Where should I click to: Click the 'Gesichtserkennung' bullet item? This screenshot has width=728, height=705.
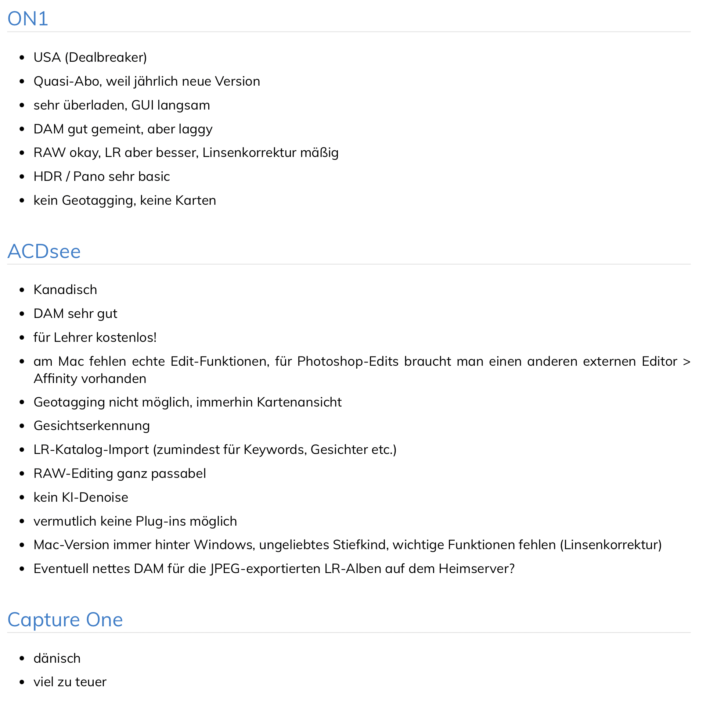click(92, 426)
